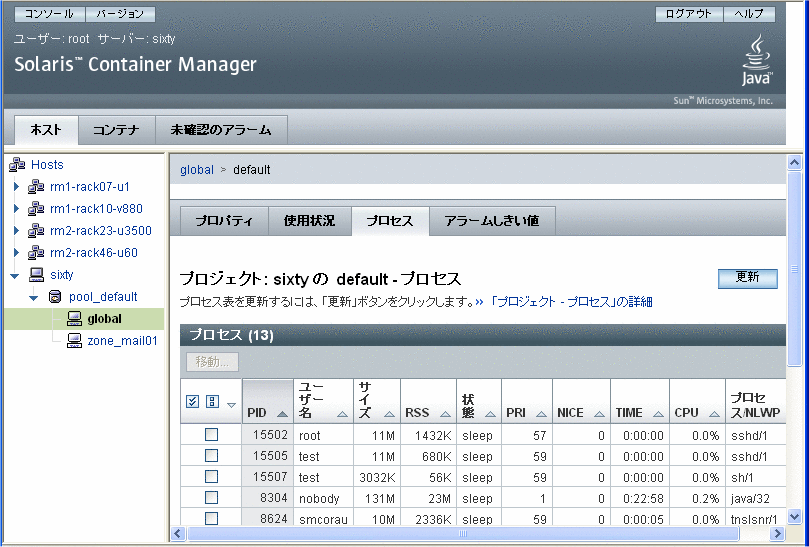Click the global zone icon
Viewport: 809px width, 547px height.
[x=74, y=319]
